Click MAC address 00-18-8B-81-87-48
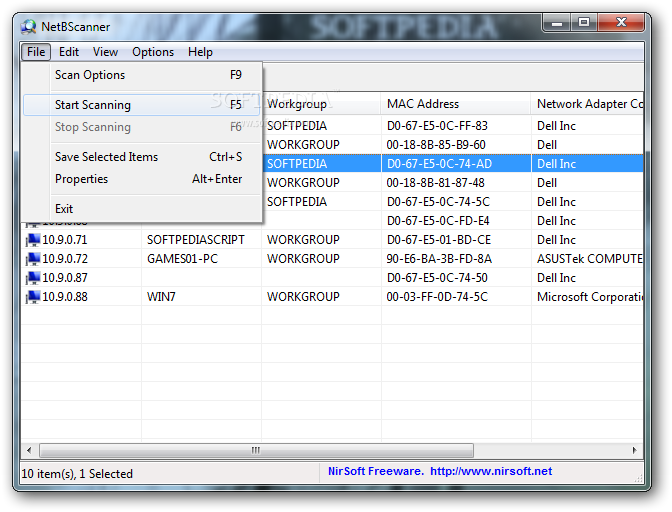Screen dimensions: 672x512 click(x=435, y=183)
